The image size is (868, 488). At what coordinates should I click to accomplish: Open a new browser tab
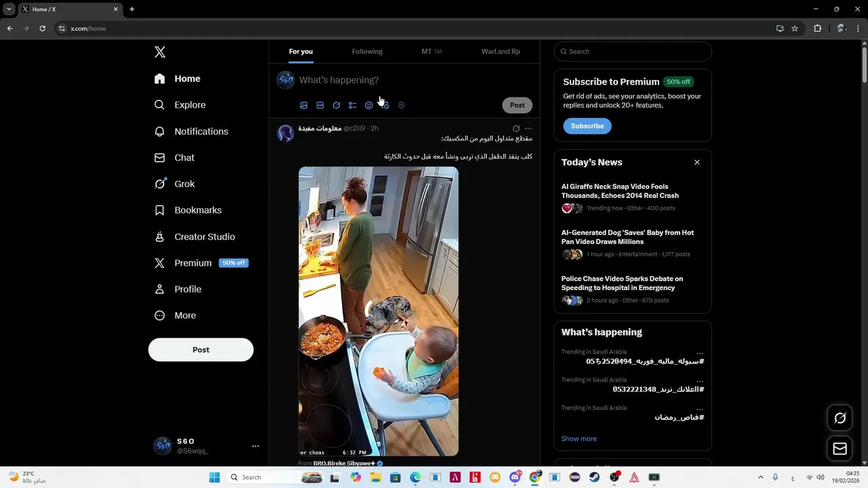[132, 9]
